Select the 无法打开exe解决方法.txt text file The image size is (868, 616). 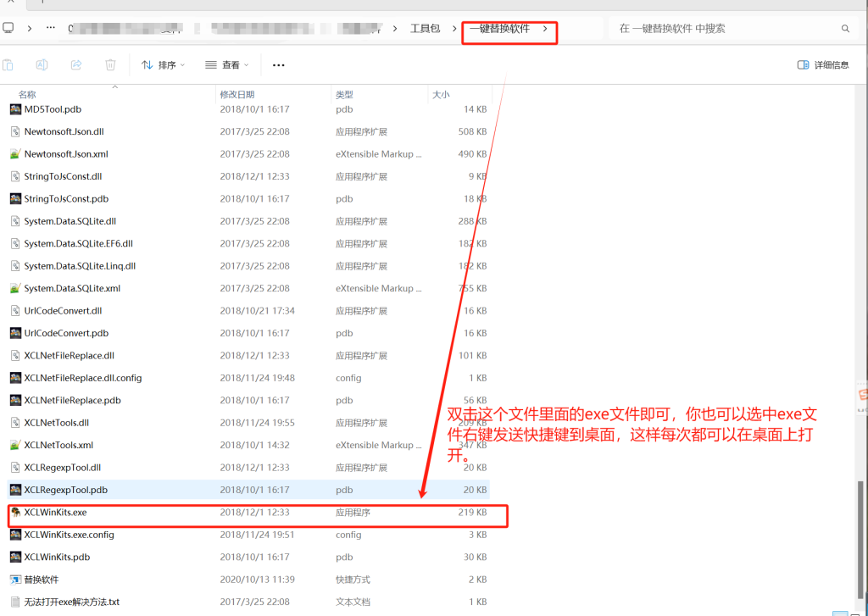[x=71, y=602]
